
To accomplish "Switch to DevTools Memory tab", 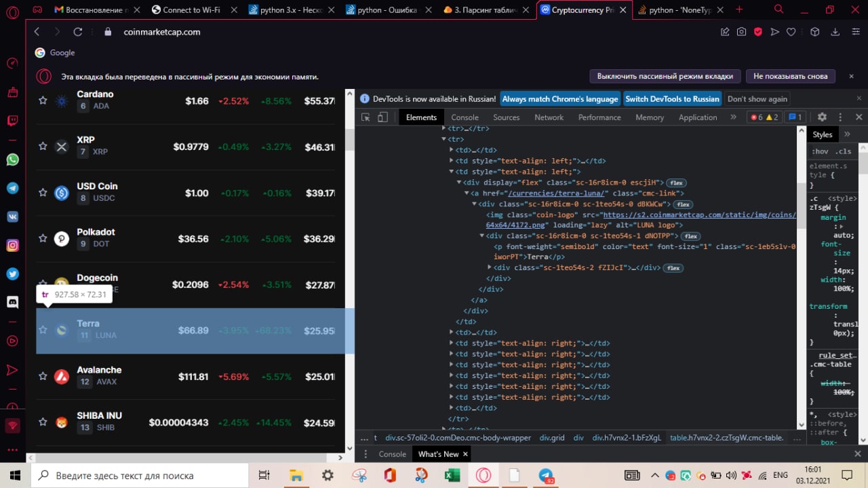I will (x=650, y=117).
